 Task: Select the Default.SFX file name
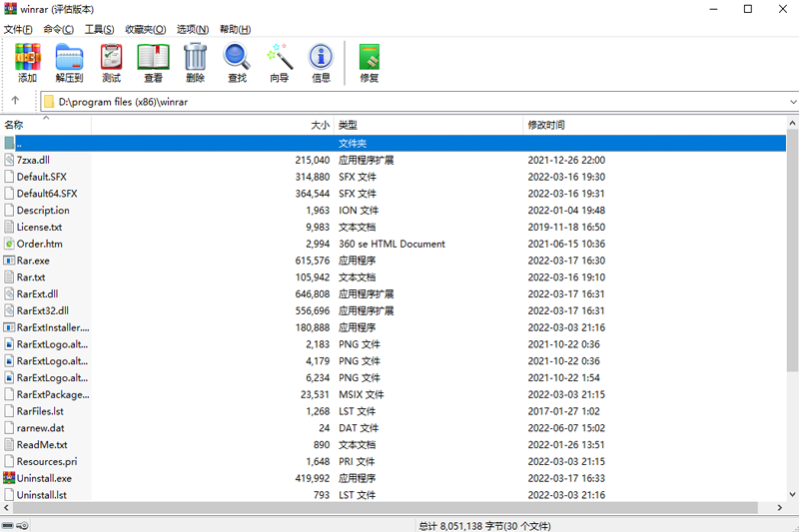[x=42, y=177]
